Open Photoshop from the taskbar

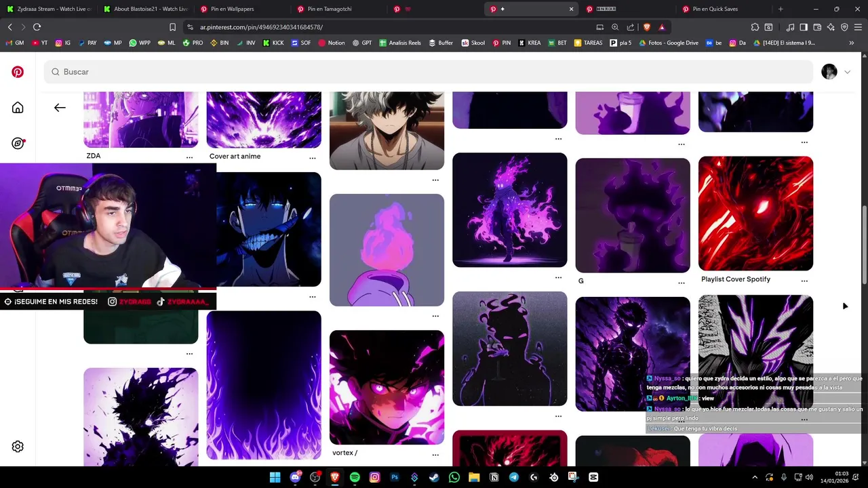pos(395,477)
